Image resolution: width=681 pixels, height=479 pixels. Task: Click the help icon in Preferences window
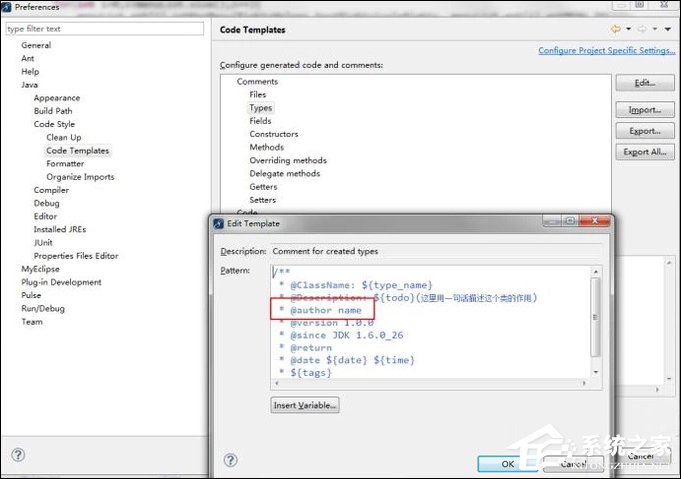click(x=18, y=455)
